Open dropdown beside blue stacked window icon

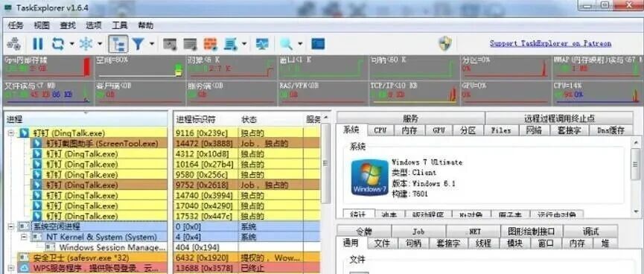(x=244, y=43)
